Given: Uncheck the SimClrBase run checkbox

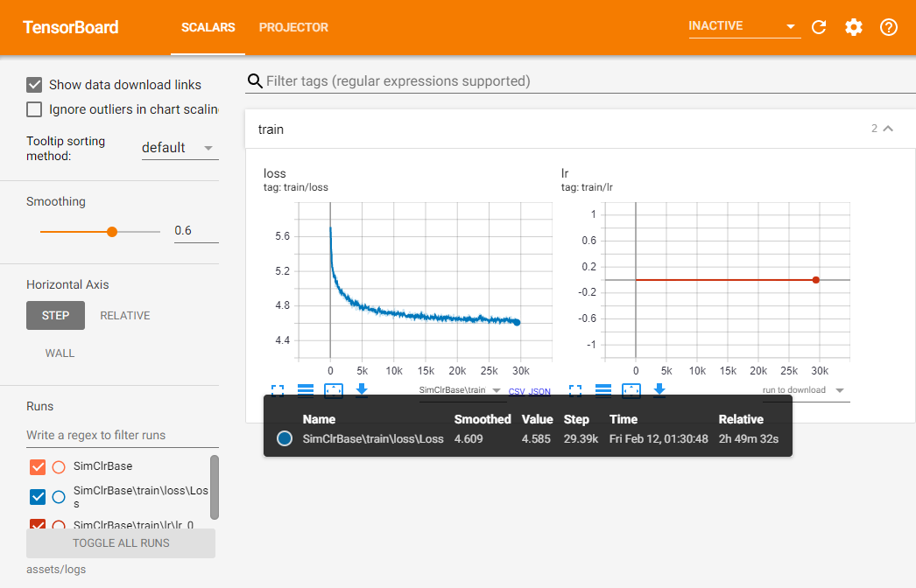Looking at the screenshot, I should 38,466.
